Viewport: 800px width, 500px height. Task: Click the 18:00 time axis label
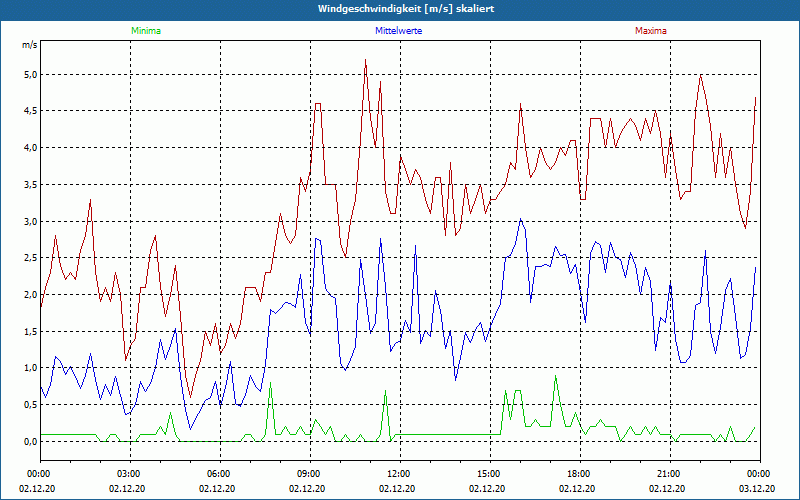pyautogui.click(x=580, y=474)
